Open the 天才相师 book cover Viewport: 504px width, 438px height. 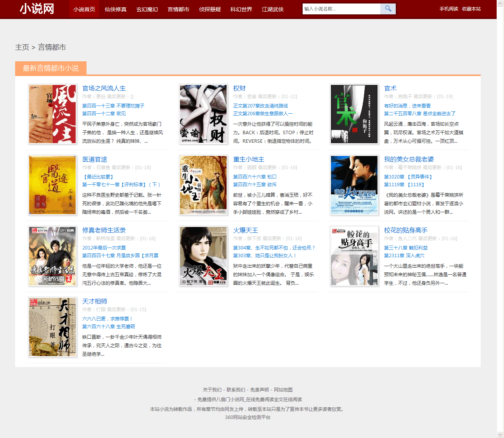[x=52, y=327]
